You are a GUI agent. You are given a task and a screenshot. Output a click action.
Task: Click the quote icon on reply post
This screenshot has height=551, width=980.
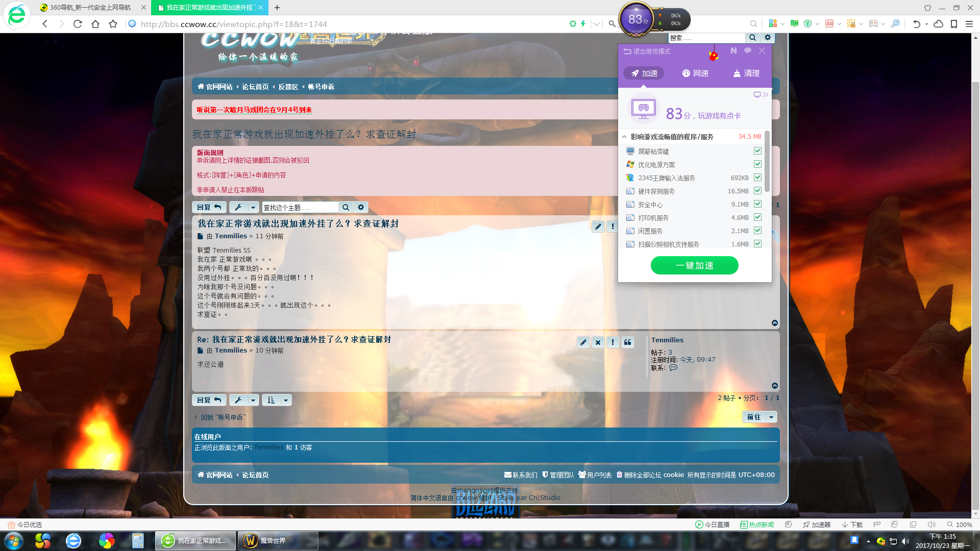(628, 342)
